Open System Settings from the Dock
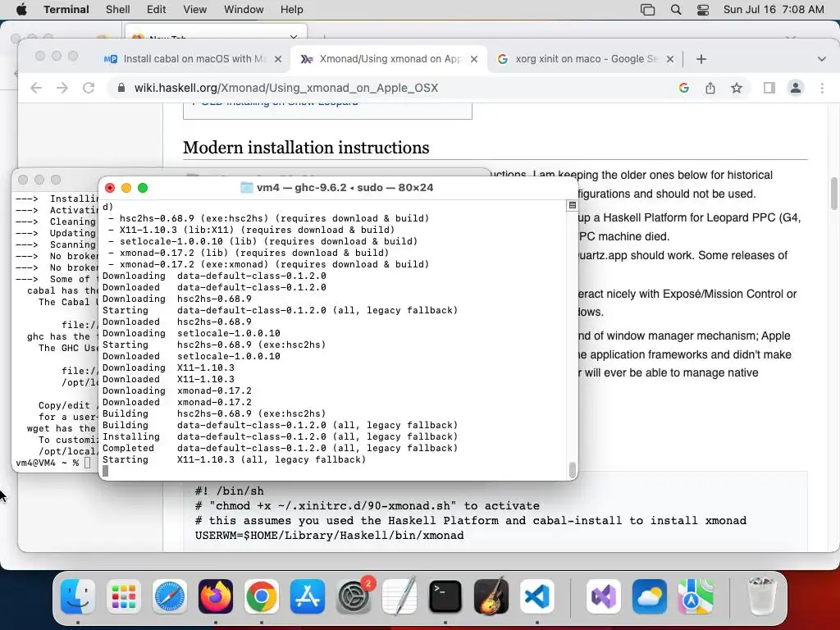Image resolution: width=840 pixels, height=630 pixels. tap(354, 596)
